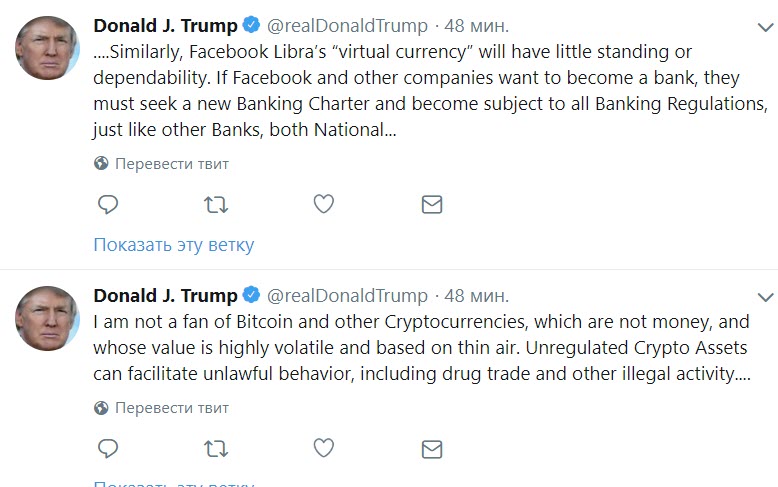Like the Facebook Libra tweet

coord(323,205)
